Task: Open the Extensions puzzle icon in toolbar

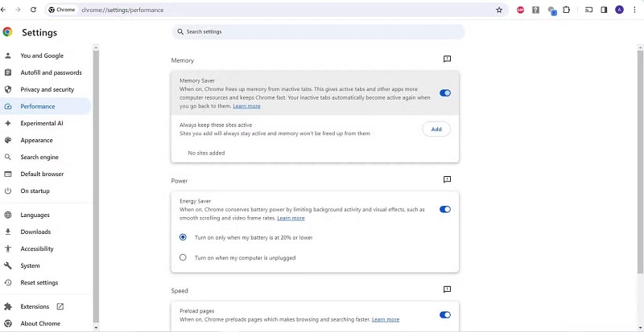Action: click(567, 10)
